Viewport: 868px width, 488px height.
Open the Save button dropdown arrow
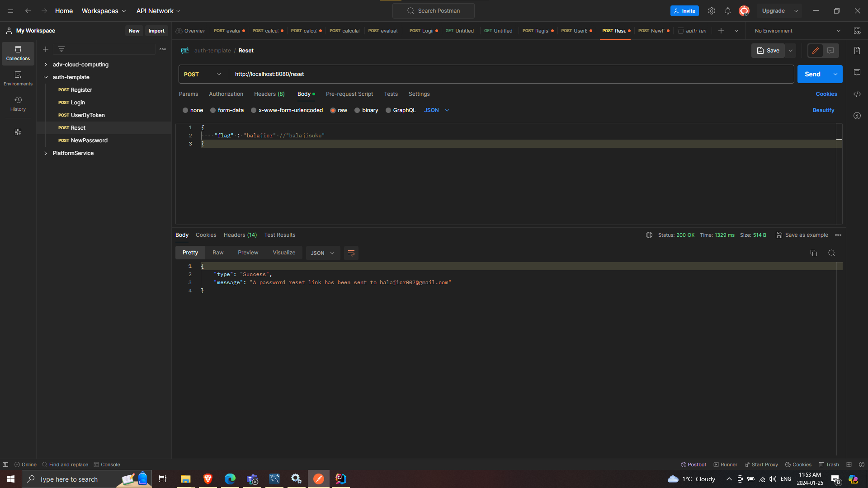791,51
